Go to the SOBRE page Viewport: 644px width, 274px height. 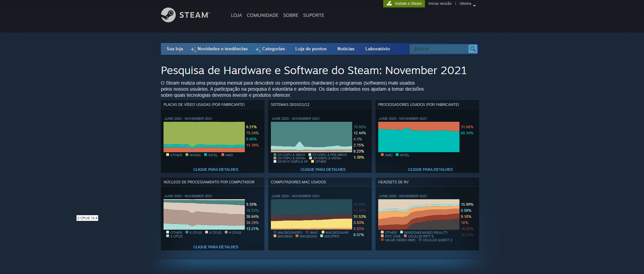pos(291,15)
